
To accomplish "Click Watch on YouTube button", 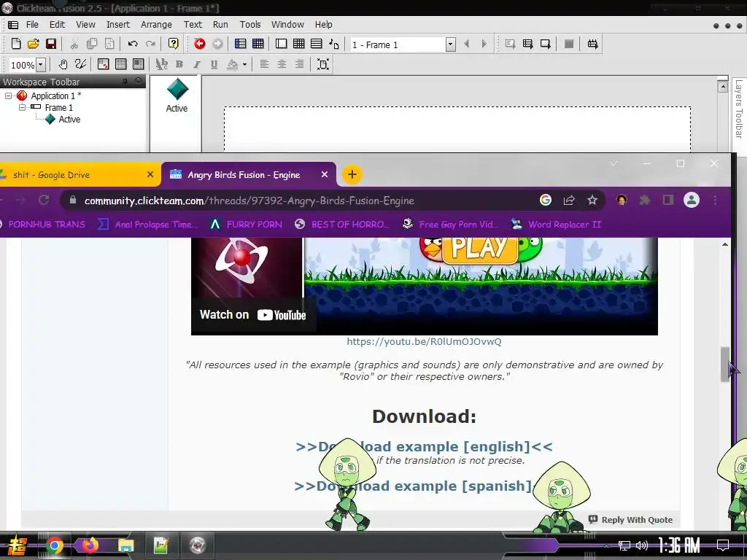I will coord(252,315).
